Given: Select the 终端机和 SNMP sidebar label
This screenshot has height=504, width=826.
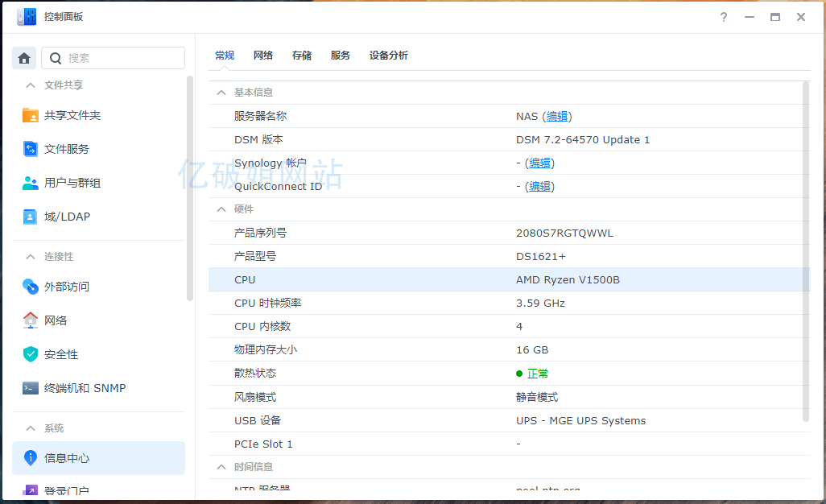Looking at the screenshot, I should [85, 388].
